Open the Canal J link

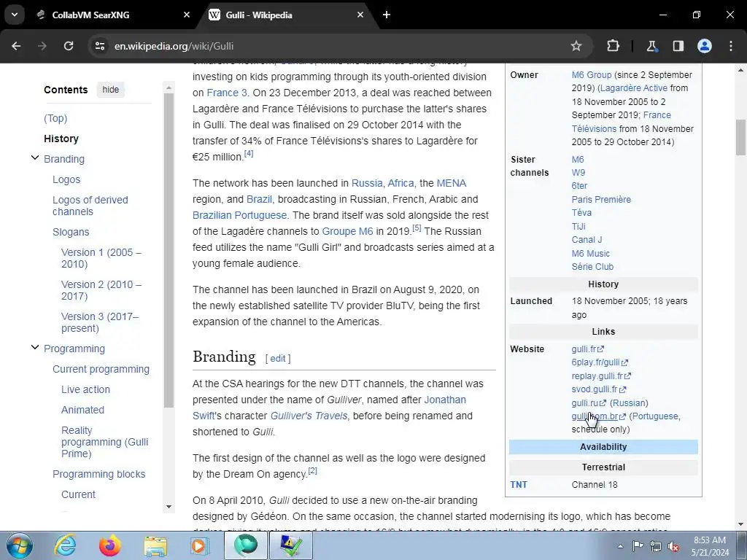click(x=587, y=239)
